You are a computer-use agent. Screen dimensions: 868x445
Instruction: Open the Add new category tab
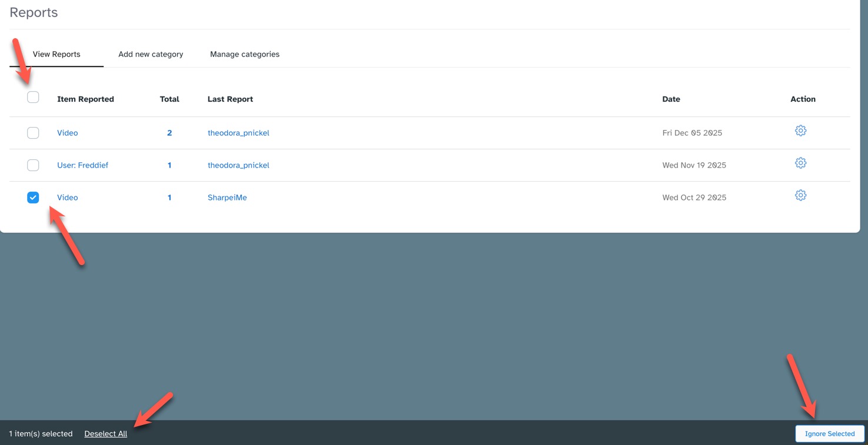(x=151, y=54)
